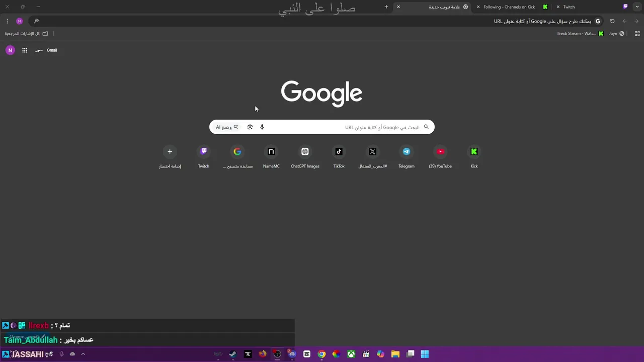
Task: Open the Windows Start menu
Action: pyautogui.click(x=425, y=354)
